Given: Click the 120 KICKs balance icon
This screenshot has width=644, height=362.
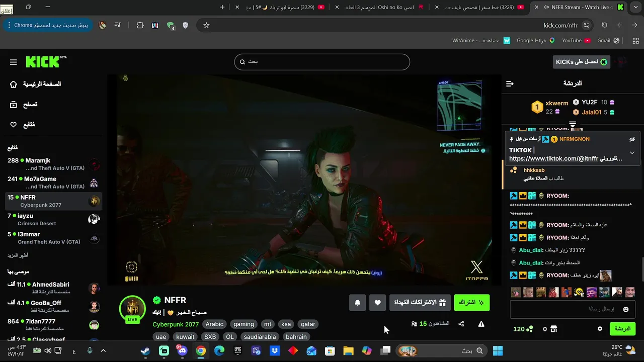Looking at the screenshot, I should pyautogui.click(x=529, y=329).
